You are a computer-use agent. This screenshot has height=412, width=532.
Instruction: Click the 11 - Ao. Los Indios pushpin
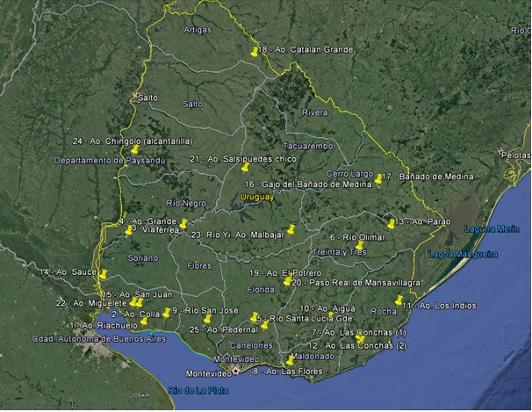(x=399, y=300)
